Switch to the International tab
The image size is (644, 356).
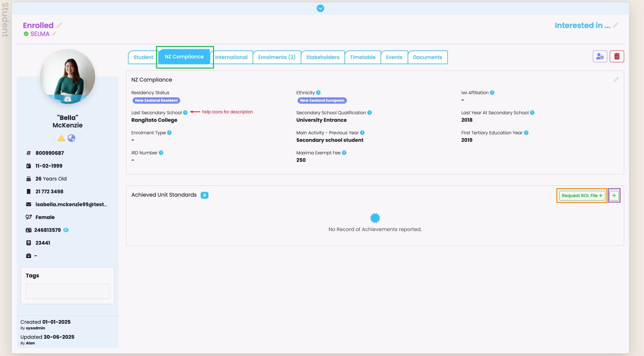click(x=231, y=57)
